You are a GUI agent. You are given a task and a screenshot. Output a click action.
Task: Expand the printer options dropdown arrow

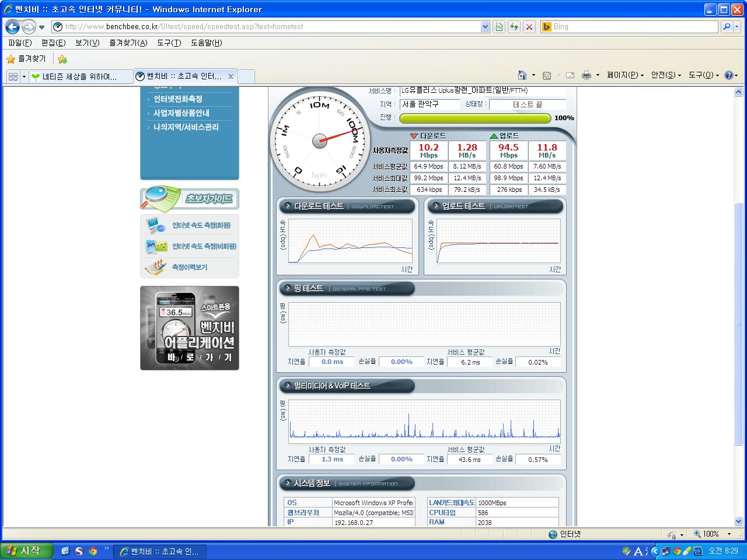pos(598,75)
